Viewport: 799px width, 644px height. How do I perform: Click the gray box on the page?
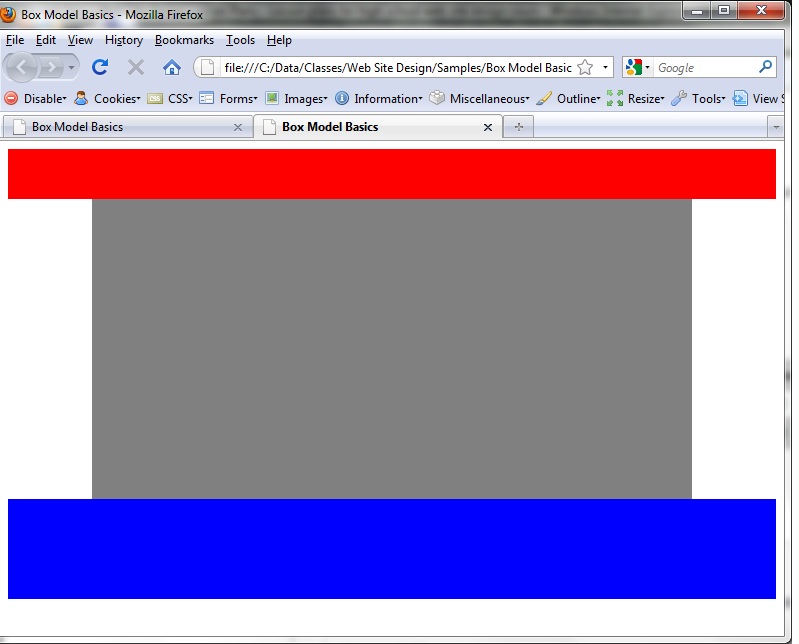click(392, 349)
